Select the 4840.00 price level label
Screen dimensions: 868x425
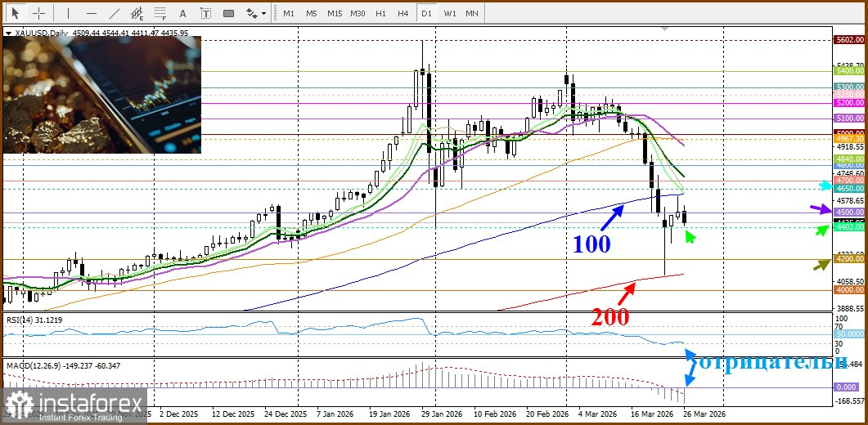tap(849, 159)
